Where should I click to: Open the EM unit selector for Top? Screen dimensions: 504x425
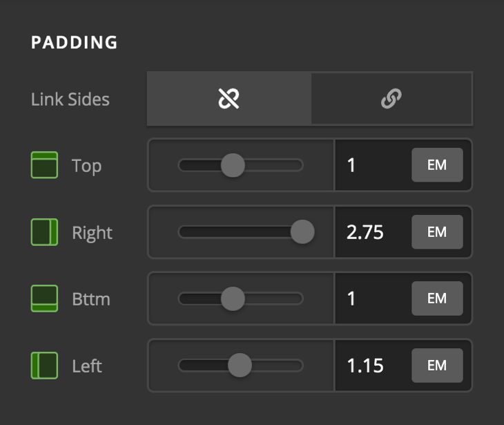point(437,166)
